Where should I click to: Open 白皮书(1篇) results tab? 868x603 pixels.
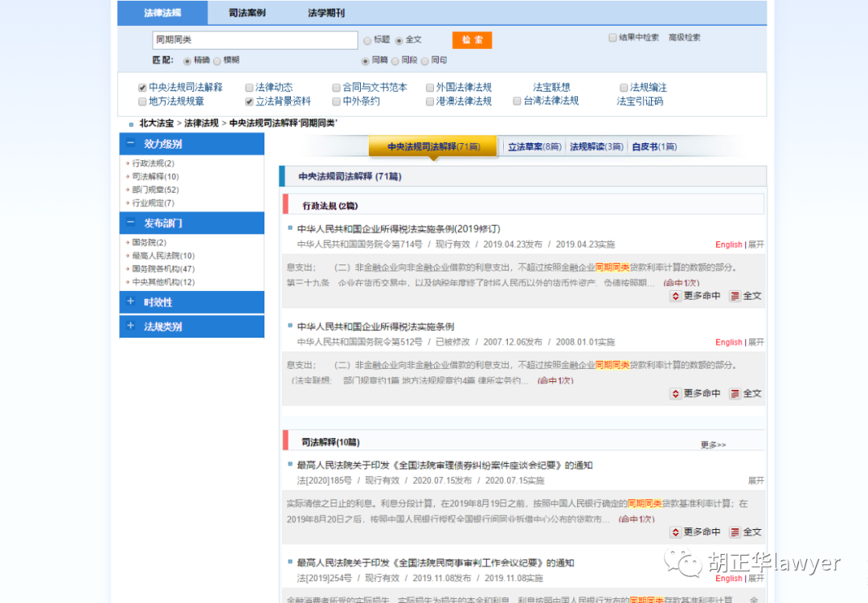pos(654,147)
